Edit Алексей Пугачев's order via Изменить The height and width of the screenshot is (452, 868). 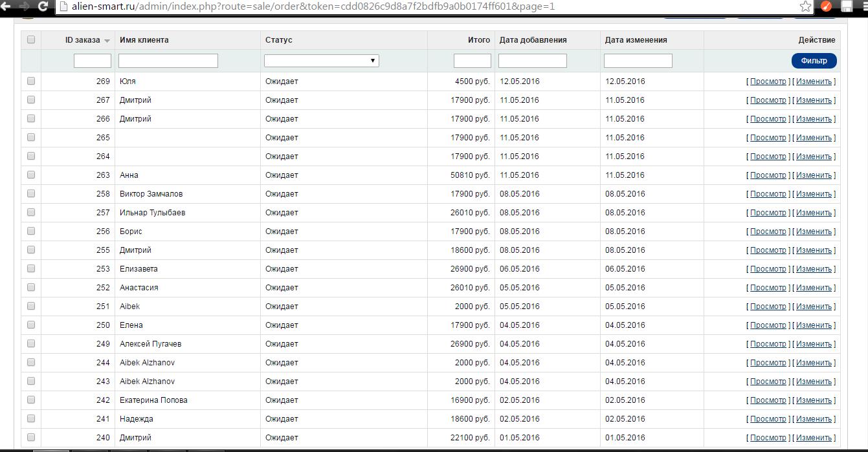tap(814, 344)
